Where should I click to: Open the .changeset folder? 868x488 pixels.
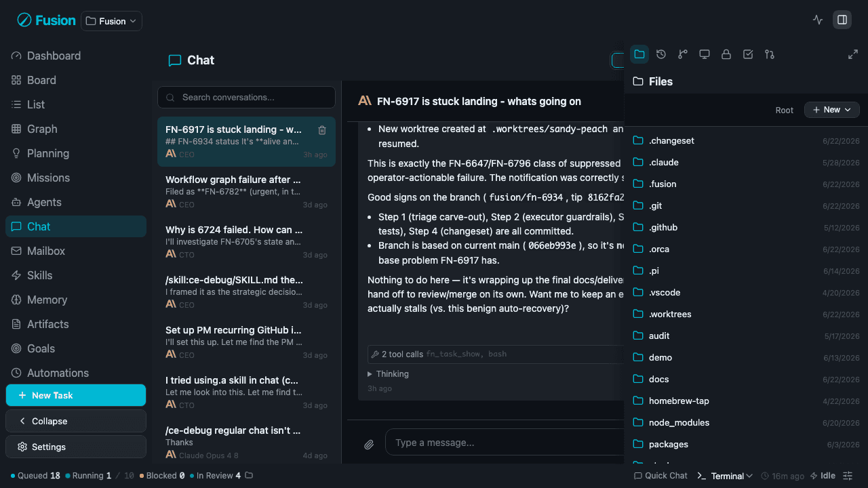[746, 140]
